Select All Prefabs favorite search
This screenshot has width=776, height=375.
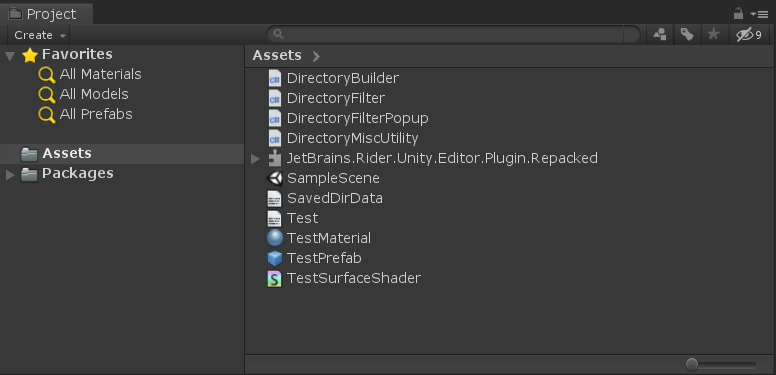(96, 114)
